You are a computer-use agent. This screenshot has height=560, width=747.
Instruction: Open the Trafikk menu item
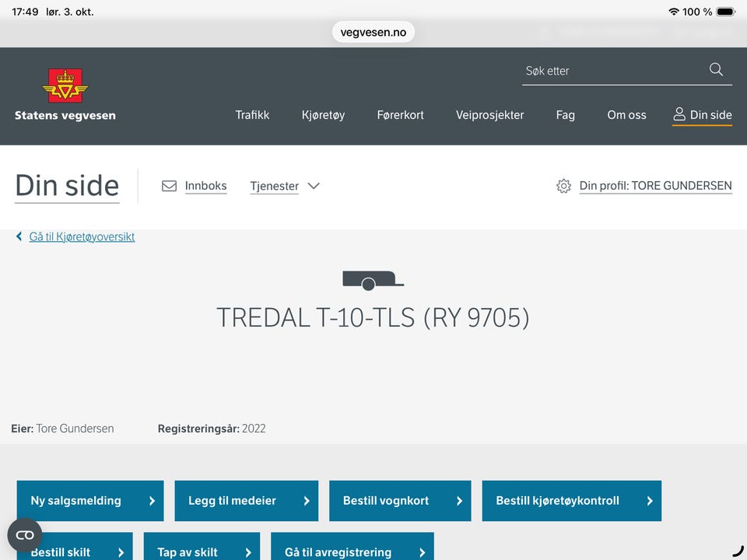pos(252,115)
